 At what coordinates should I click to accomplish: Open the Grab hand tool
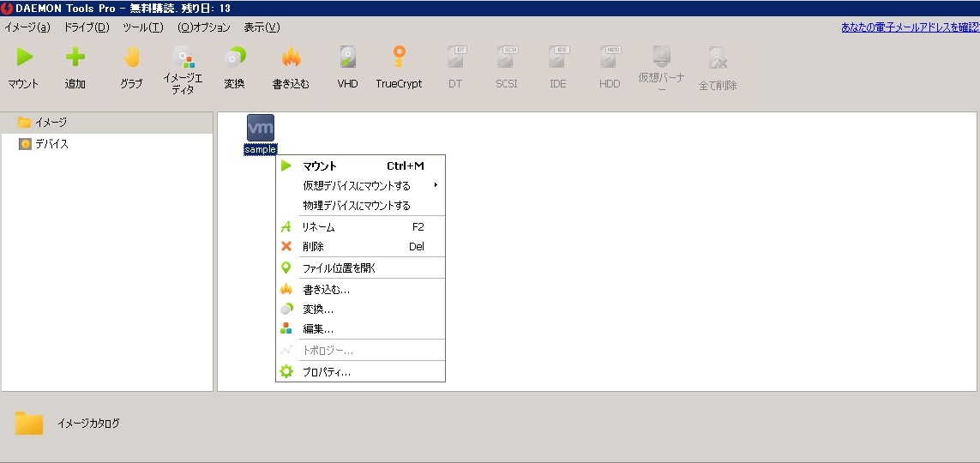pyautogui.click(x=131, y=57)
